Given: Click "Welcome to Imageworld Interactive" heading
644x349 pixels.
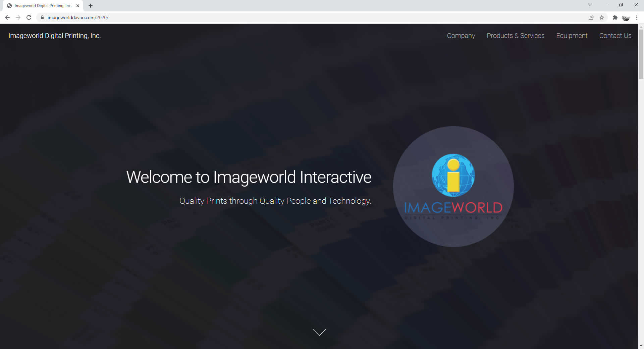Looking at the screenshot, I should coord(249,177).
